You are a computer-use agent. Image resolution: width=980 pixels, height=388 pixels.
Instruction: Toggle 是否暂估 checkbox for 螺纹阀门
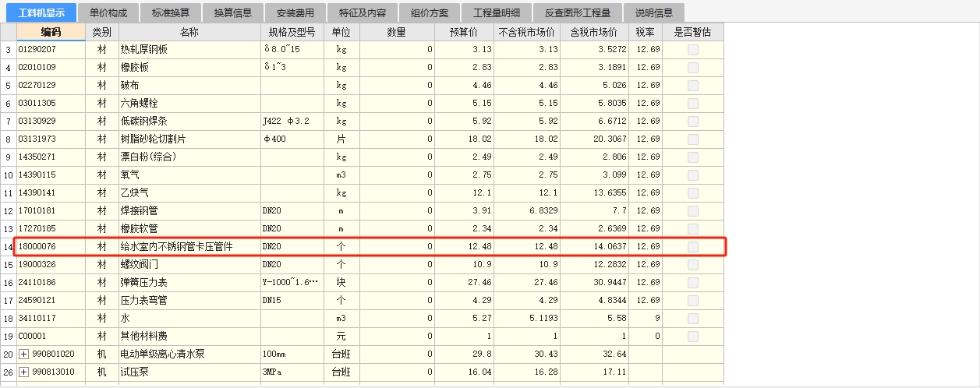coord(692,264)
